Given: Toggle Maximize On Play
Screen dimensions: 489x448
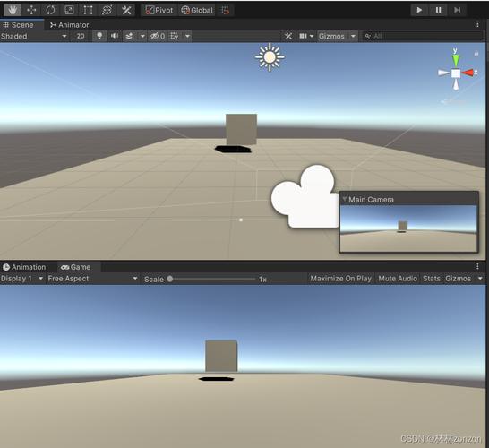Looking at the screenshot, I should click(x=341, y=279).
